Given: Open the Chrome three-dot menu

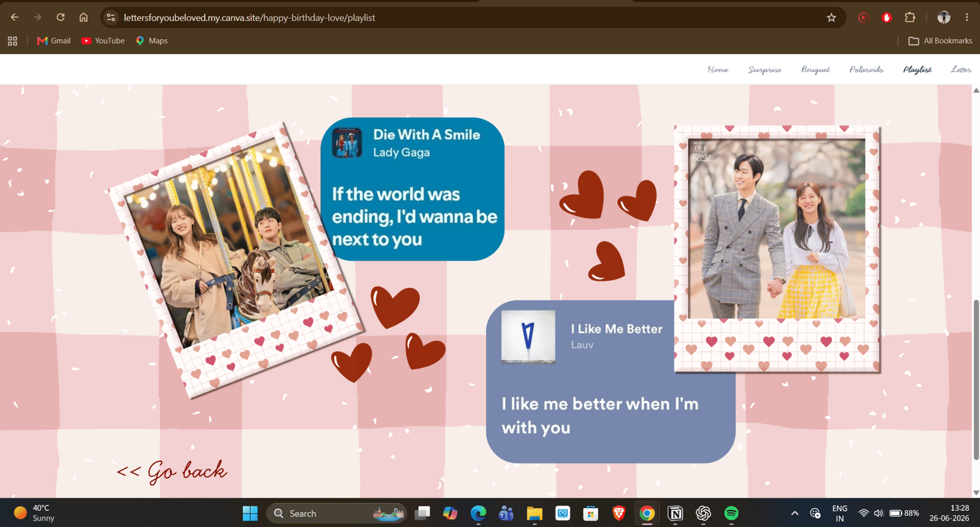Looking at the screenshot, I should (967, 18).
